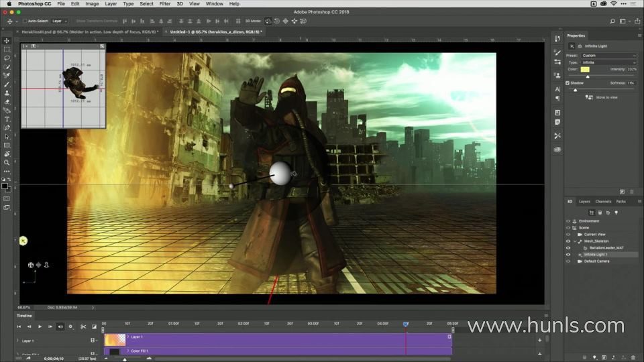The height and width of the screenshot is (362, 644).
Task: Select the Lasso tool
Action: pos(7,58)
